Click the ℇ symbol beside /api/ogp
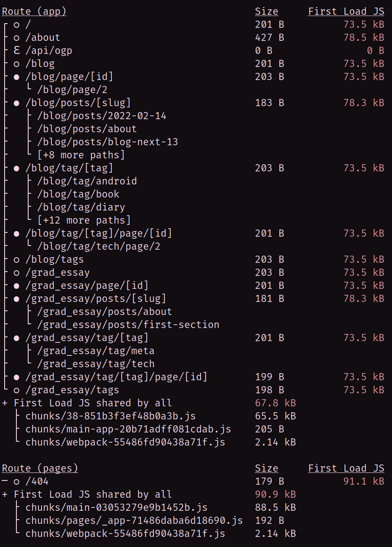 [x=17, y=51]
